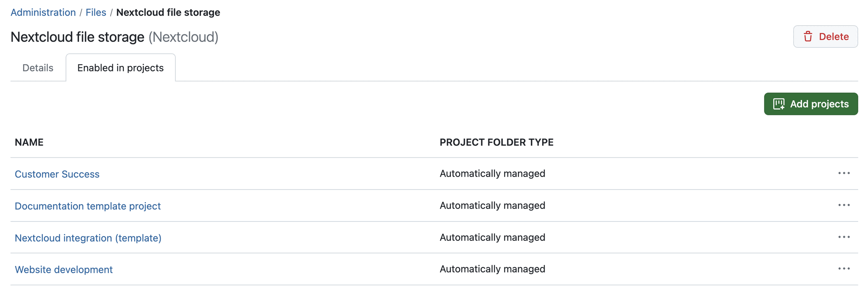Open the Customer Success project
The height and width of the screenshot is (292, 868).
[x=57, y=174]
